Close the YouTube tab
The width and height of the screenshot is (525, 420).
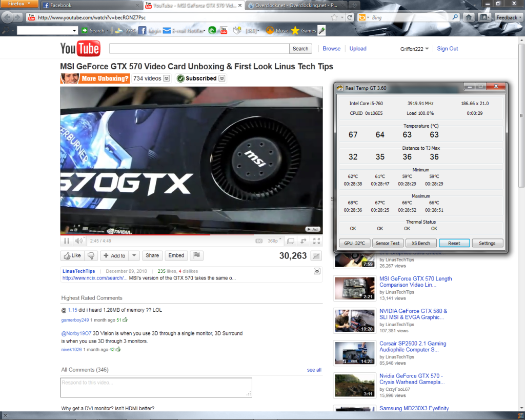click(x=240, y=5)
